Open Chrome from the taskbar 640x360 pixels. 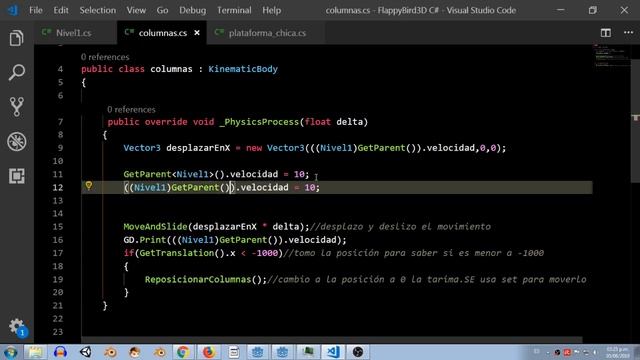[x=183, y=352]
